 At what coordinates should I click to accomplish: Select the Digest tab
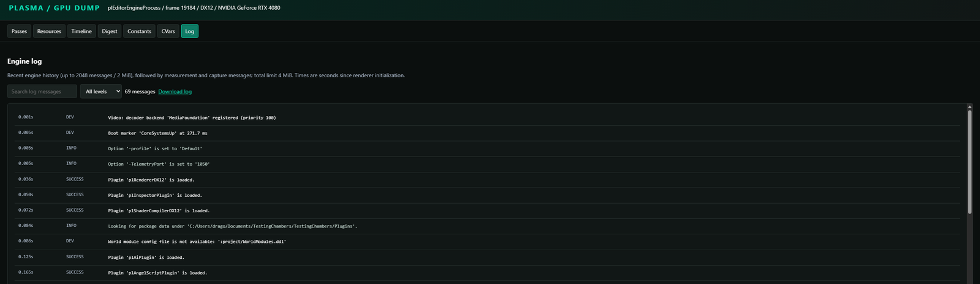pos(110,31)
